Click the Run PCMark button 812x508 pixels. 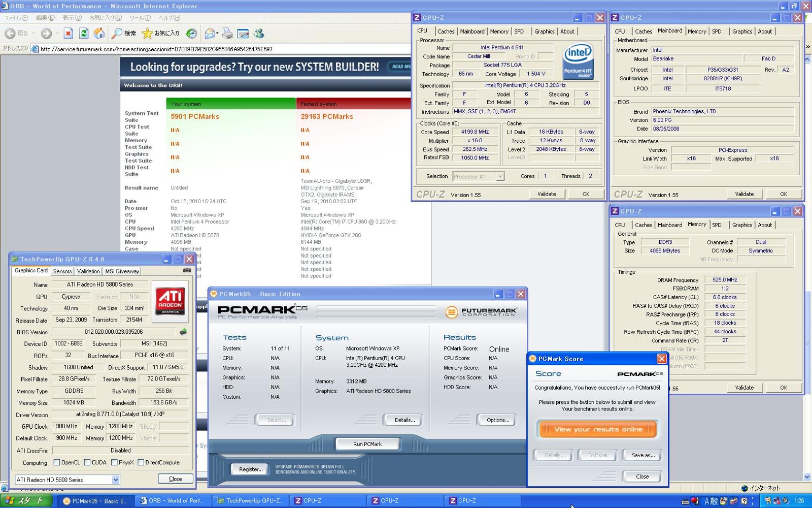point(367,444)
